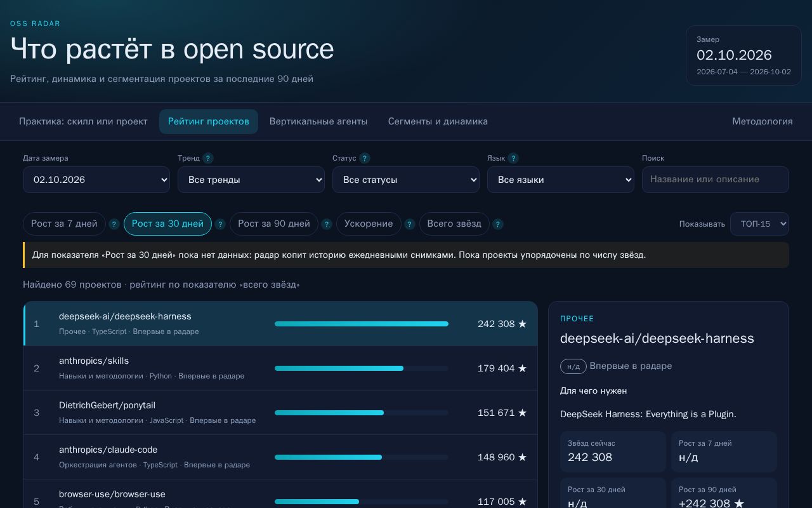Select the Всего звёзд metric
Image resolution: width=812 pixels, height=508 pixels.
pos(454,224)
